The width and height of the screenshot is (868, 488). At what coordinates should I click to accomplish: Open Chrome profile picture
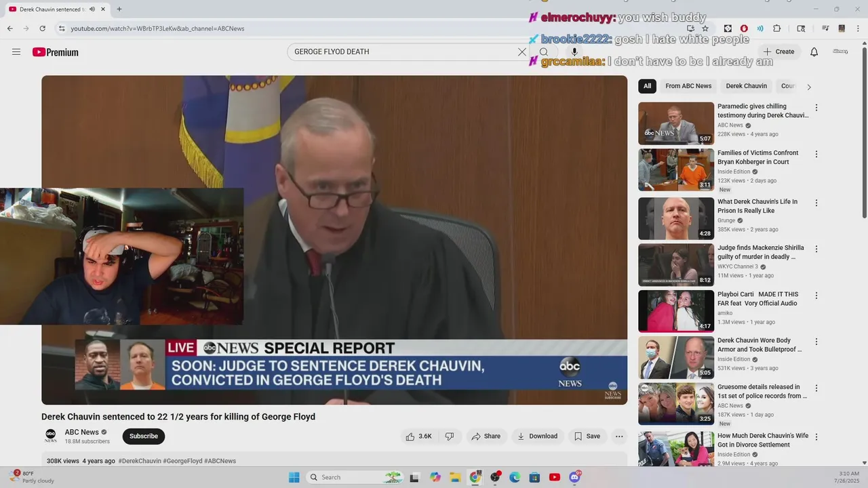tap(842, 28)
